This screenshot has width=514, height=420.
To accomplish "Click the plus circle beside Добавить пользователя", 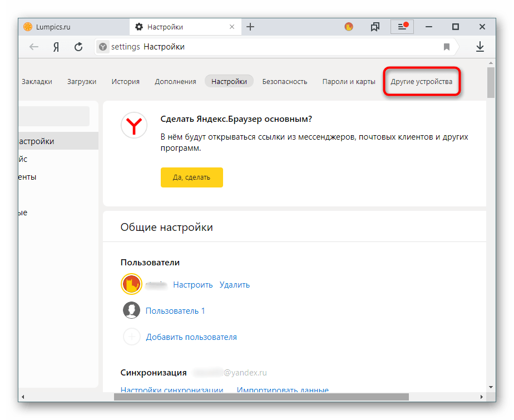I will [x=131, y=337].
